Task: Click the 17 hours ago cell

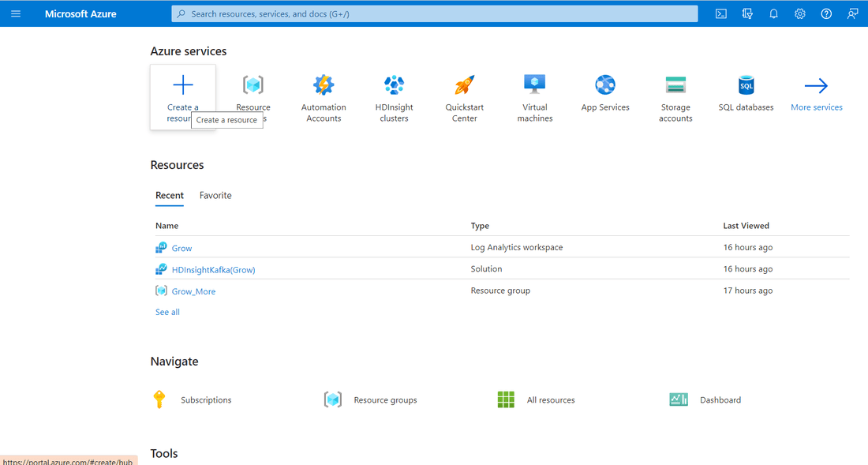Action: coord(748,291)
